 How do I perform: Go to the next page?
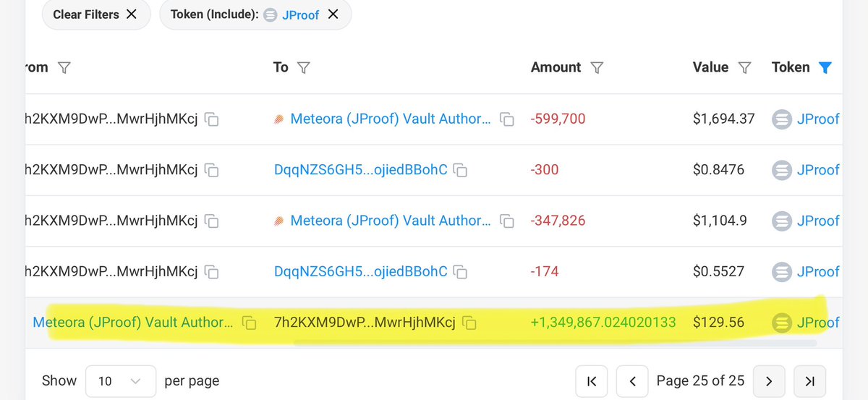tap(769, 380)
